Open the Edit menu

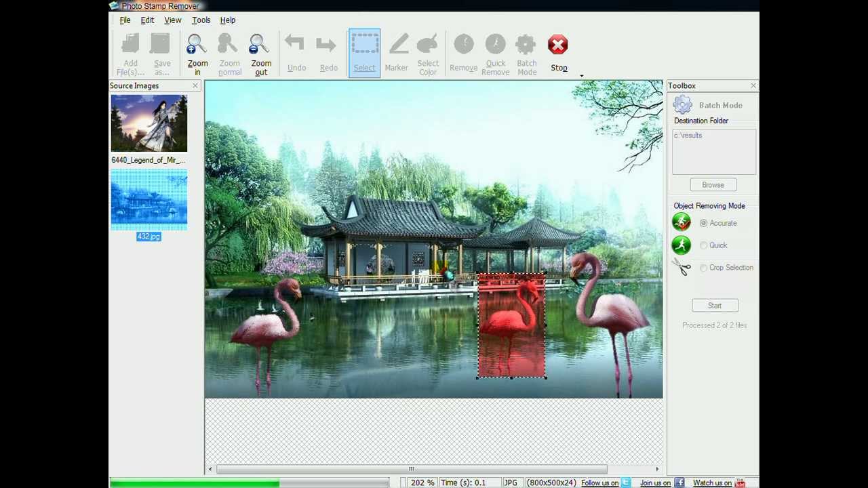coord(147,20)
